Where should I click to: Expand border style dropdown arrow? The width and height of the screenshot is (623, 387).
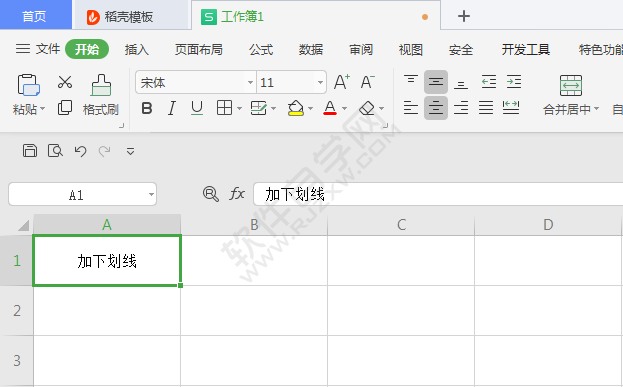pos(239,108)
